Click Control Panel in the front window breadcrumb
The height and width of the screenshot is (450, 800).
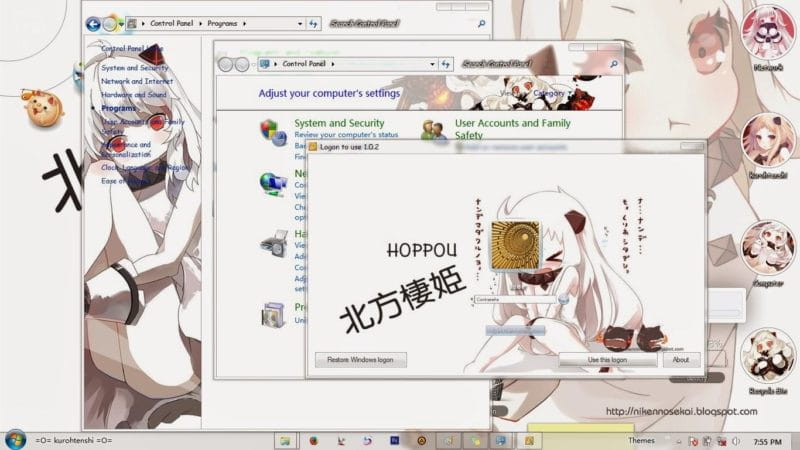point(304,64)
